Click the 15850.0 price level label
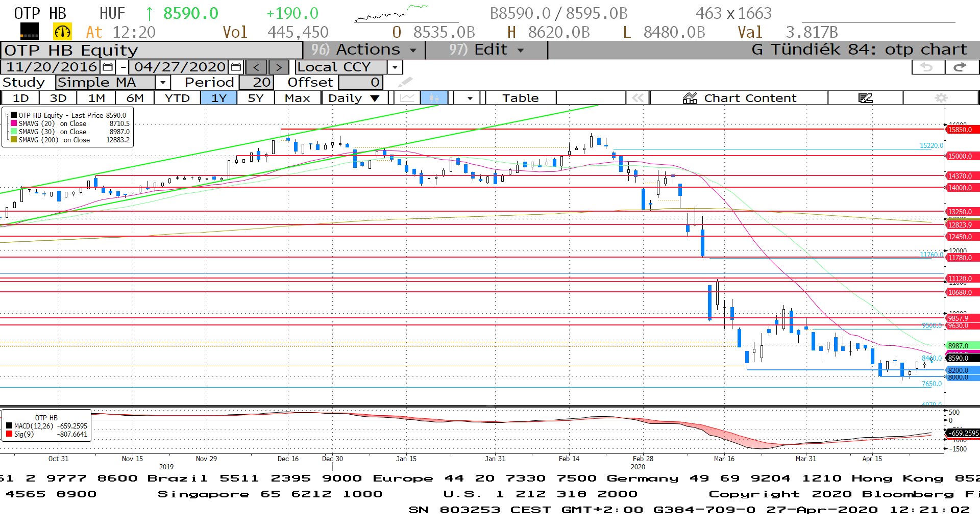 (x=963, y=130)
